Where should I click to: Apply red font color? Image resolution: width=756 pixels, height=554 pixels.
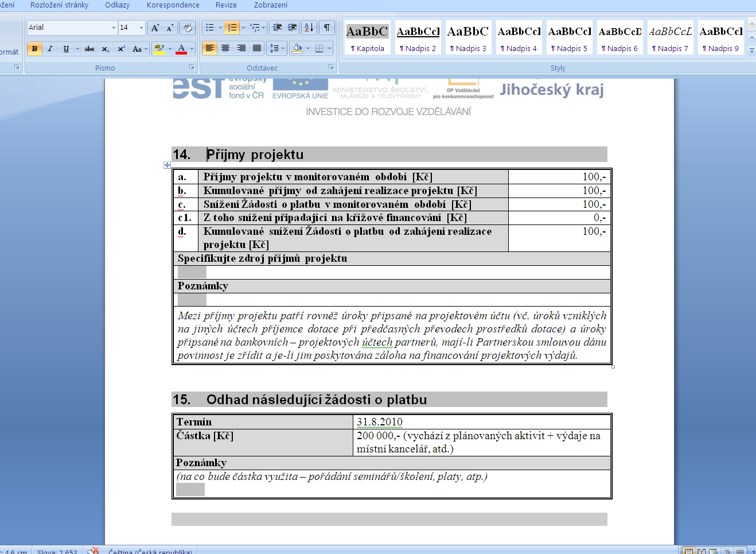(x=181, y=49)
